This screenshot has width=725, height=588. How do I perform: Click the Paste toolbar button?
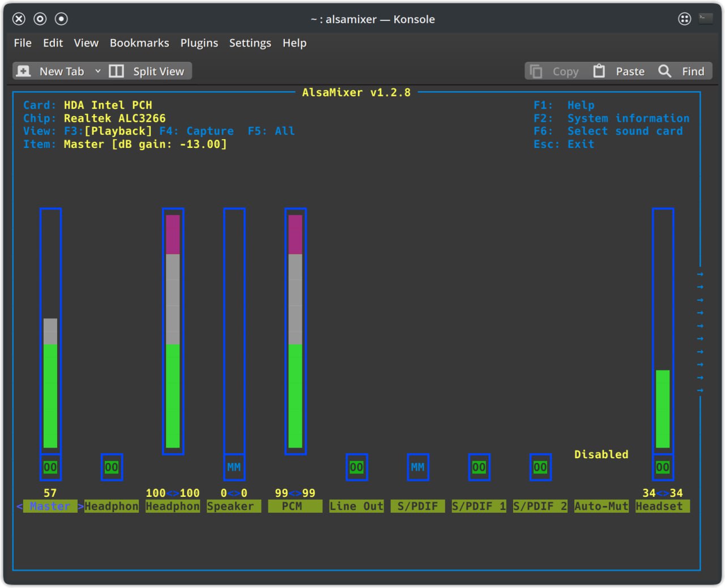point(619,71)
